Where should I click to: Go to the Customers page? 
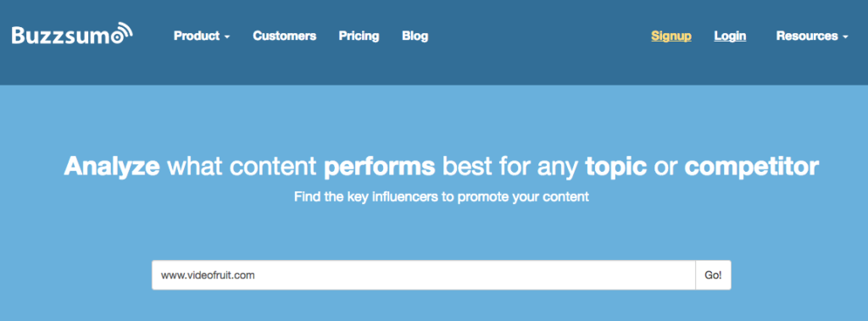coord(285,36)
